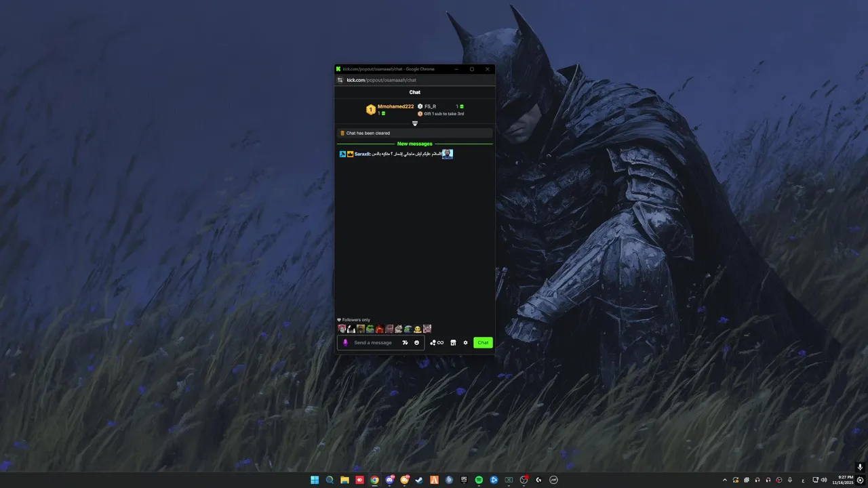Click Saraxll username in chat
Image resolution: width=868 pixels, height=488 pixels.
tap(362, 154)
